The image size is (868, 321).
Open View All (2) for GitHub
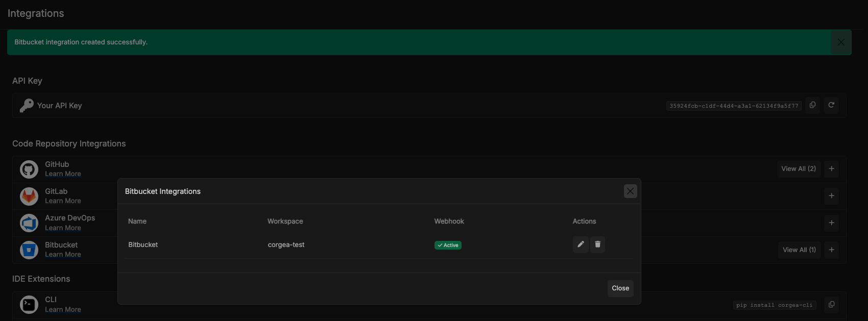point(799,169)
